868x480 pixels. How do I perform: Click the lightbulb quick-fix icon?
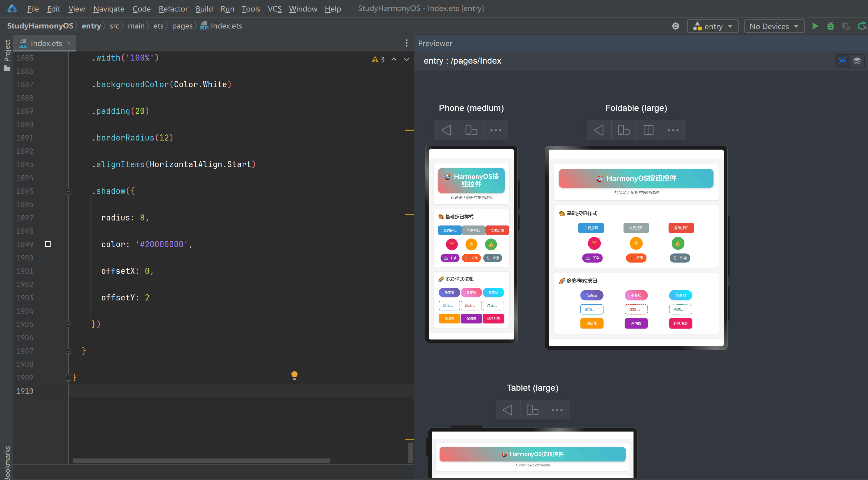pyautogui.click(x=294, y=375)
